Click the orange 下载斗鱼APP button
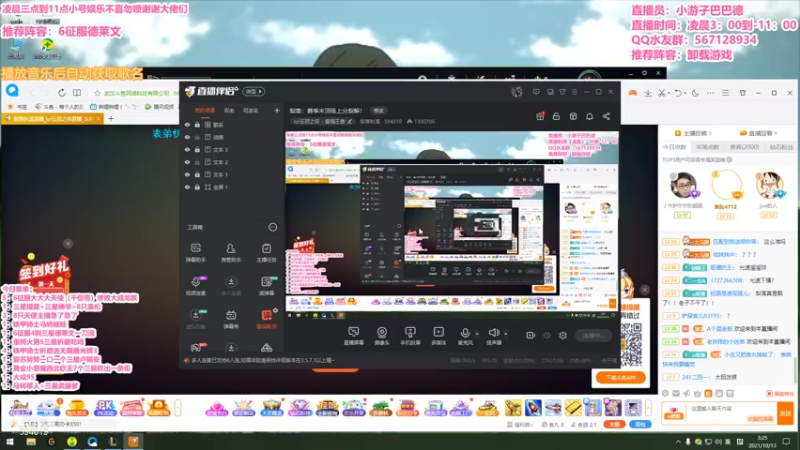Image resolution: width=800 pixels, height=450 pixels. click(620, 378)
